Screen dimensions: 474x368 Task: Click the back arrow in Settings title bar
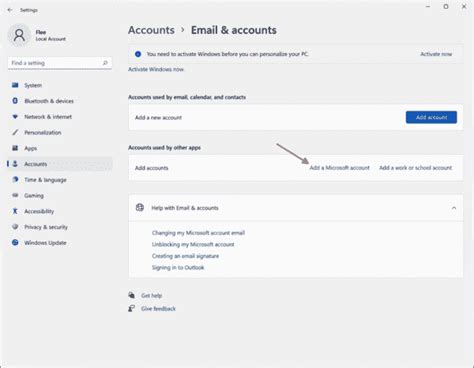coord(10,10)
